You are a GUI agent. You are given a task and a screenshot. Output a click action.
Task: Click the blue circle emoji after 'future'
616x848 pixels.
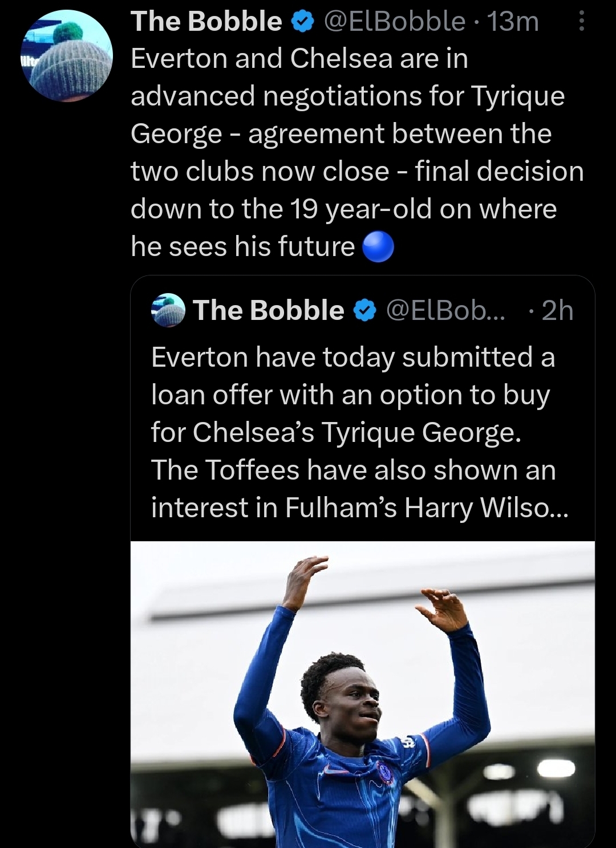[x=378, y=247]
